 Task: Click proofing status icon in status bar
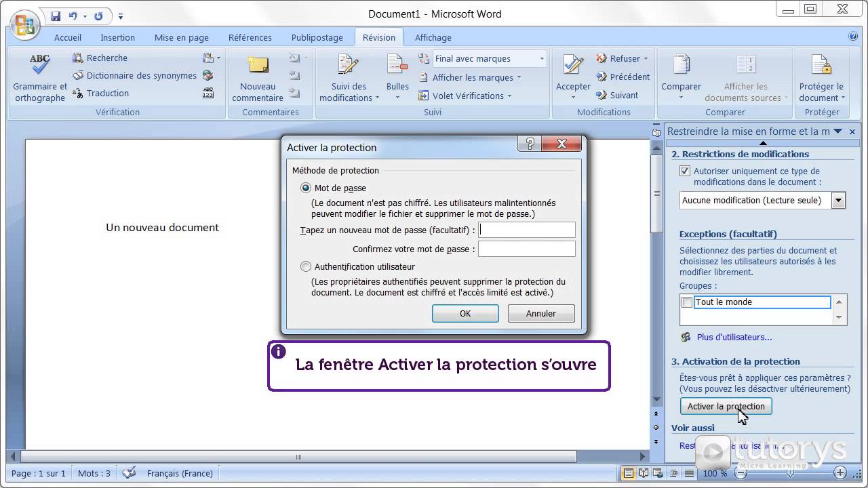[x=129, y=473]
